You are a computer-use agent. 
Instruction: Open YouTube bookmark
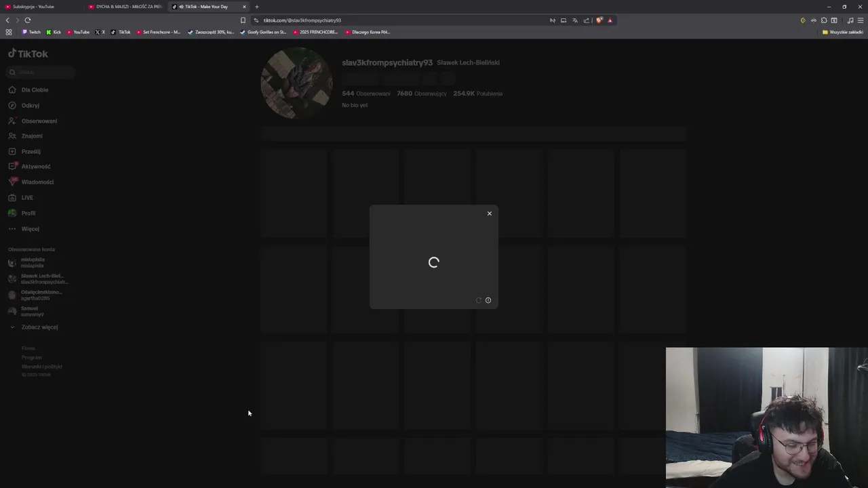pos(78,32)
